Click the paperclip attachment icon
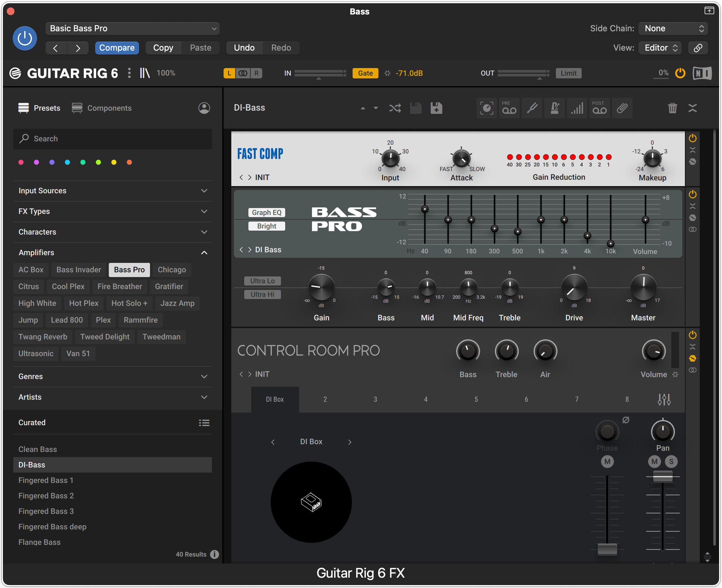The width and height of the screenshot is (722, 588). (x=622, y=108)
